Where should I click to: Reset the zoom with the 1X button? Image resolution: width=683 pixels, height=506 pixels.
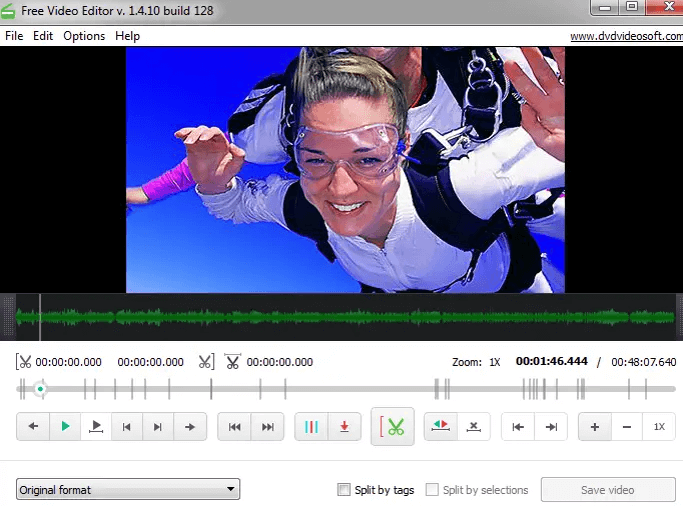point(659,426)
